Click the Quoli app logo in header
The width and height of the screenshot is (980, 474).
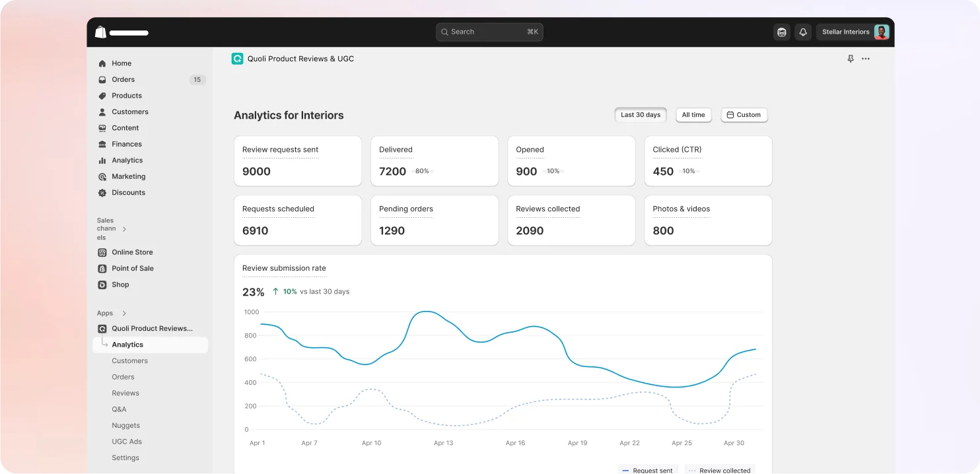(x=237, y=59)
